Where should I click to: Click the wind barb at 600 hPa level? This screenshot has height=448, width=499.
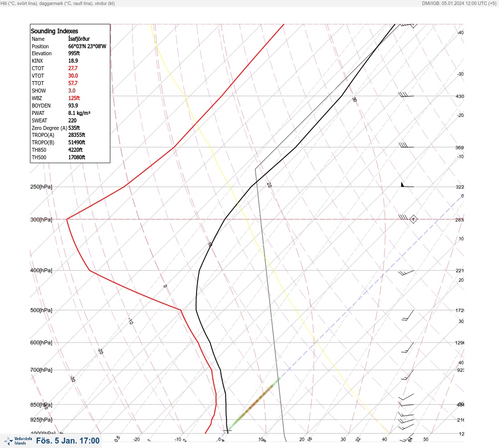pyautogui.click(x=407, y=347)
